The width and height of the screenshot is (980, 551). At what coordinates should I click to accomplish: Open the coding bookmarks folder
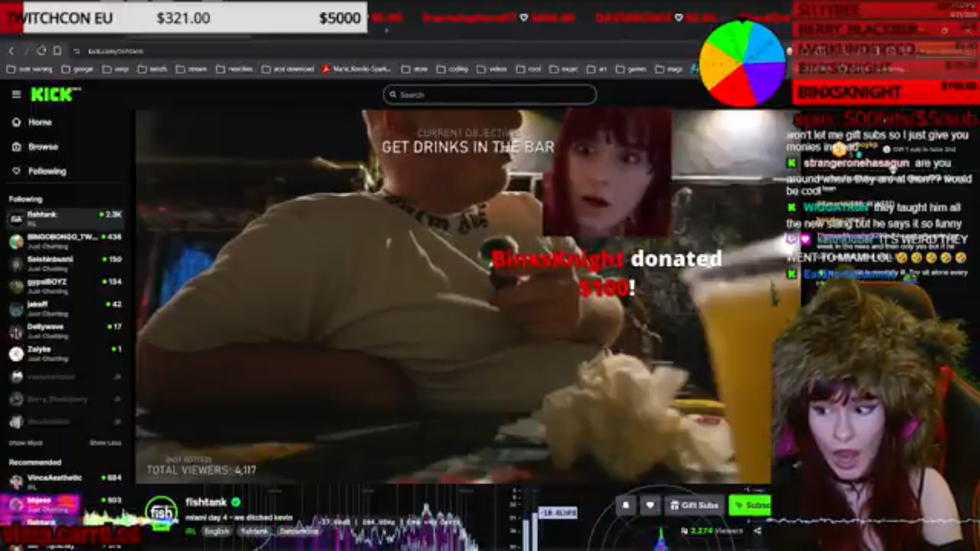453,68
